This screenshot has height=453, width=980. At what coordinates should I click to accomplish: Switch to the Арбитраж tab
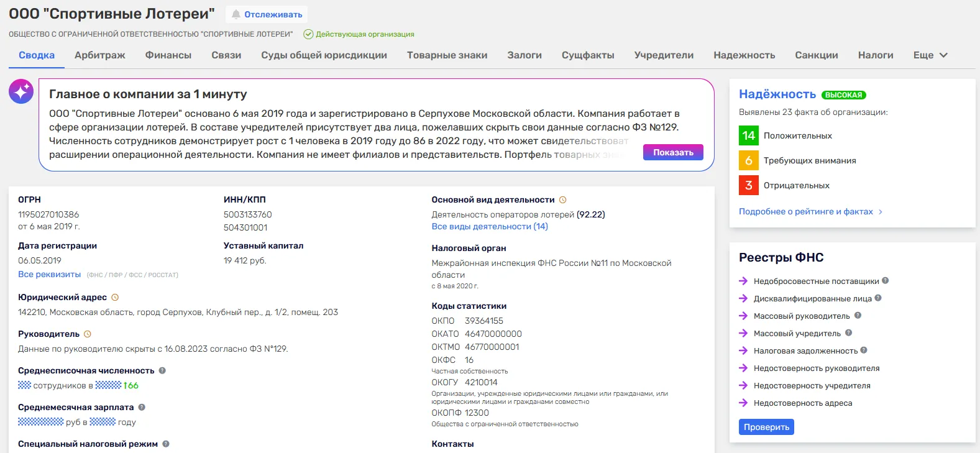tap(100, 55)
